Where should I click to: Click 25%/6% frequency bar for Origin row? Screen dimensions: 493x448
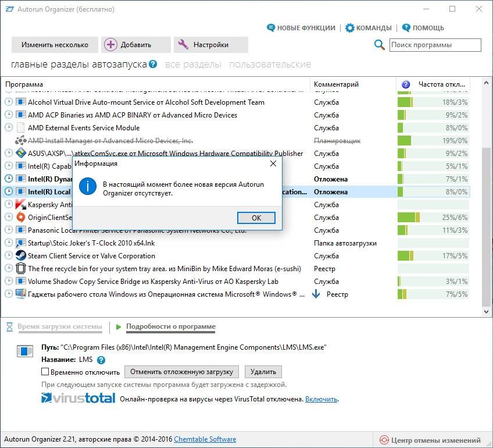(433, 218)
